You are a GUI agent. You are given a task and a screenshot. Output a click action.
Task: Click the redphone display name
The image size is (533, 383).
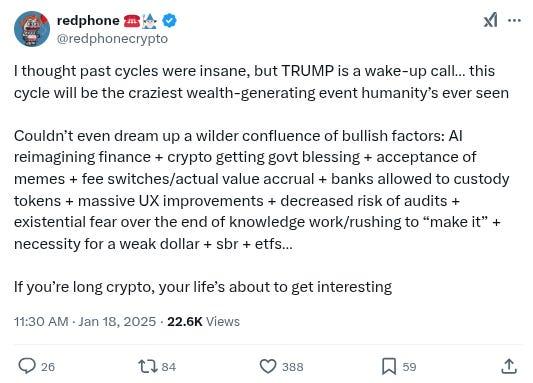(88, 21)
